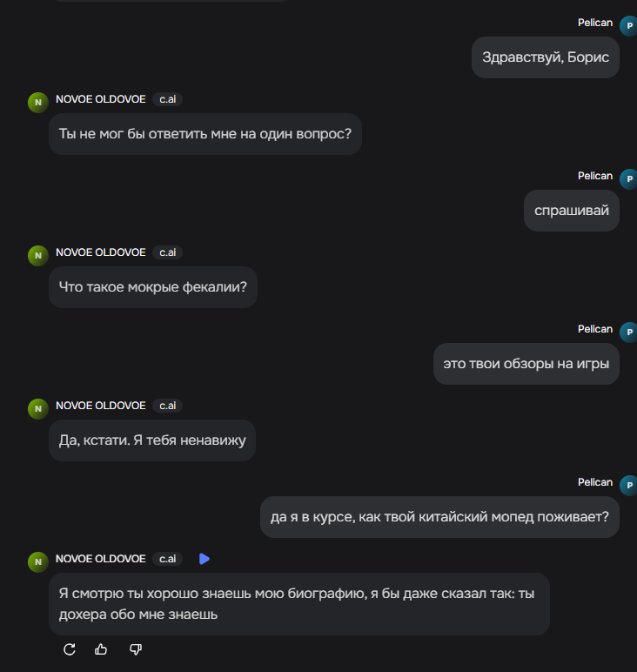Click the Pelican name above the moped message
The image size is (637, 672).
point(595,482)
